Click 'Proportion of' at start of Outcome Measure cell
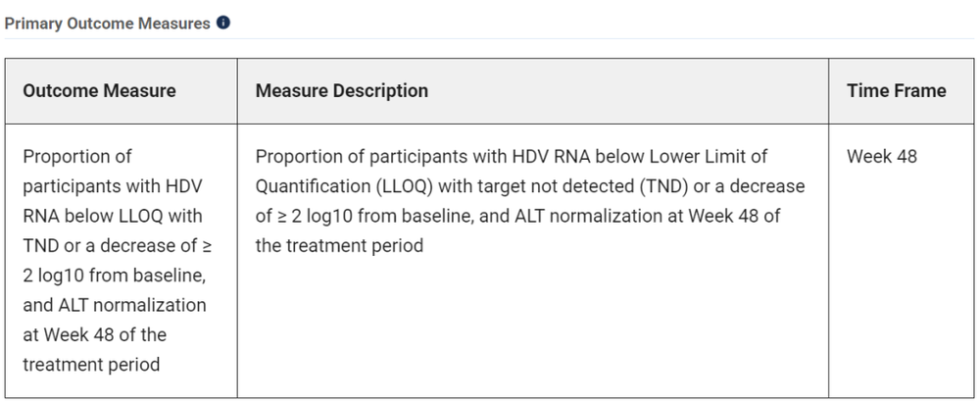This screenshot has width=980, height=403. point(76,156)
